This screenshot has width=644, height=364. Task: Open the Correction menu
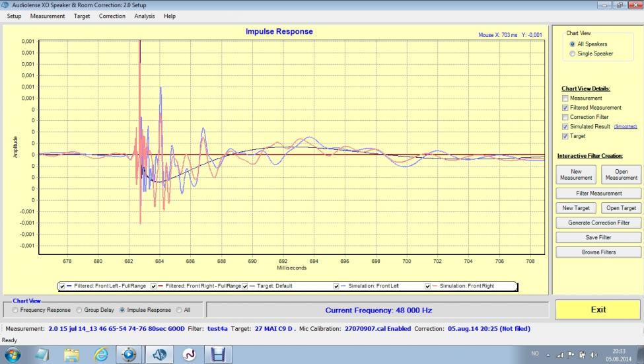[x=112, y=16]
